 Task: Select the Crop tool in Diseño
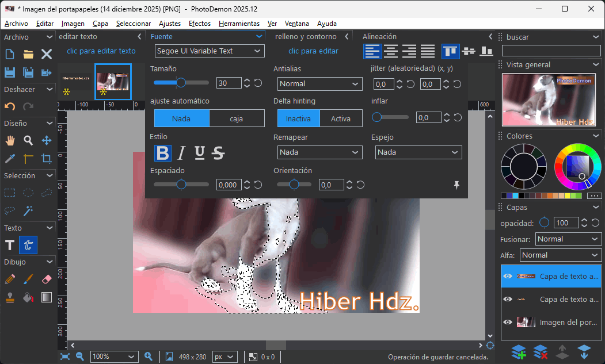[47, 159]
